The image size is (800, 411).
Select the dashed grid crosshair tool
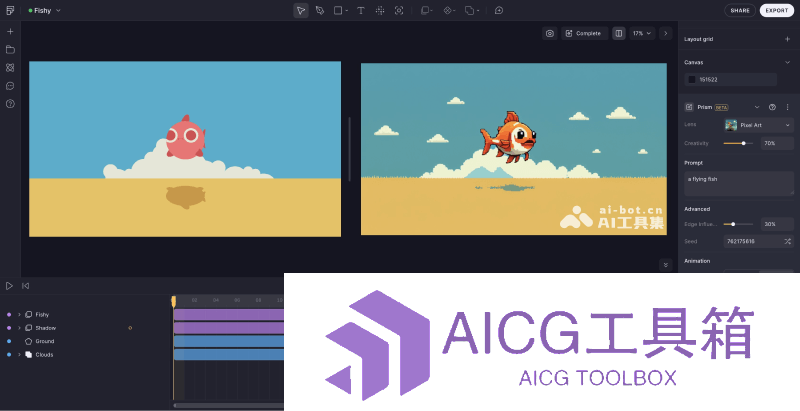[x=380, y=10]
